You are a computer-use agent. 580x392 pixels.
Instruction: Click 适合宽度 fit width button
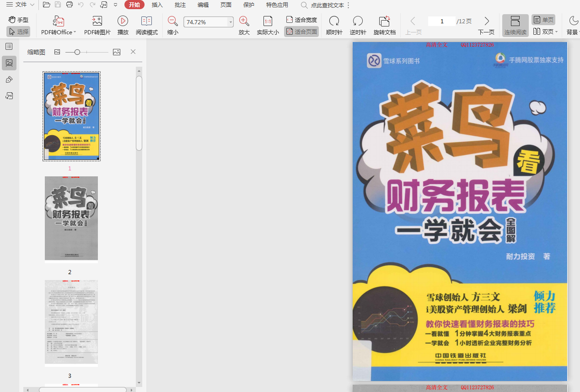(x=301, y=20)
